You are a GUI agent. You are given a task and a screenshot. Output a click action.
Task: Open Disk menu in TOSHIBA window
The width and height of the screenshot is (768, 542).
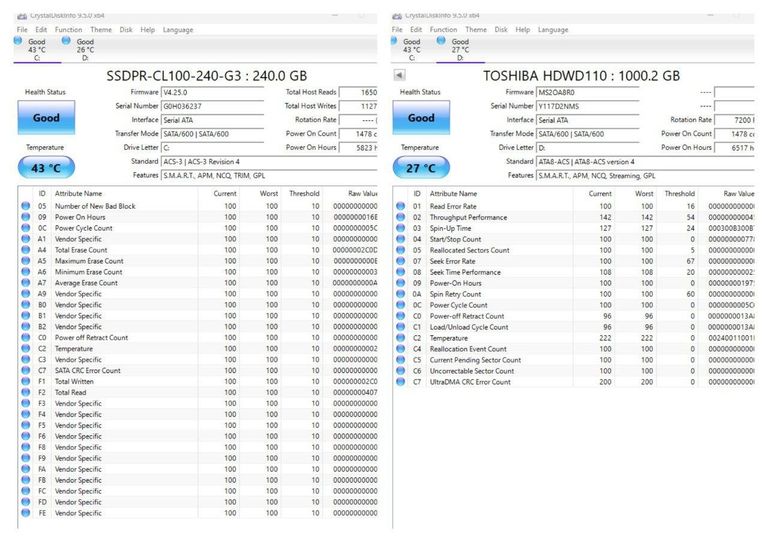click(501, 30)
